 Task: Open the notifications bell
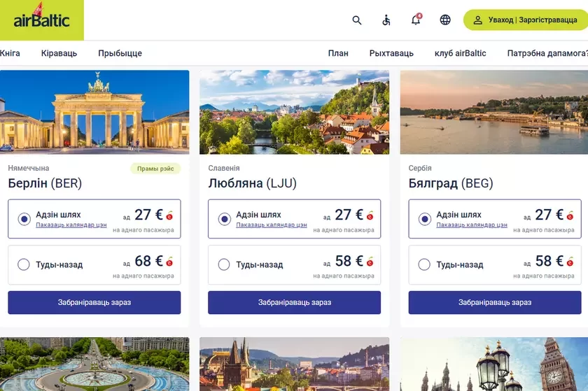416,20
